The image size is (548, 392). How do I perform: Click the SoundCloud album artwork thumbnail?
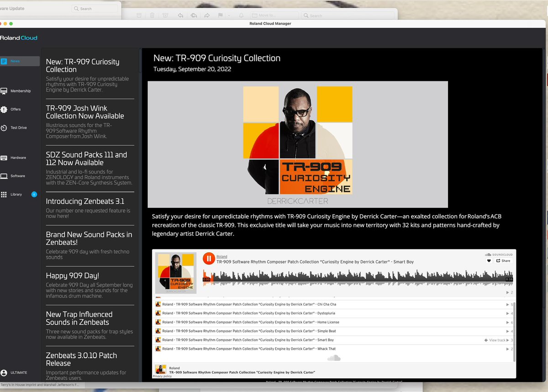coord(176,273)
